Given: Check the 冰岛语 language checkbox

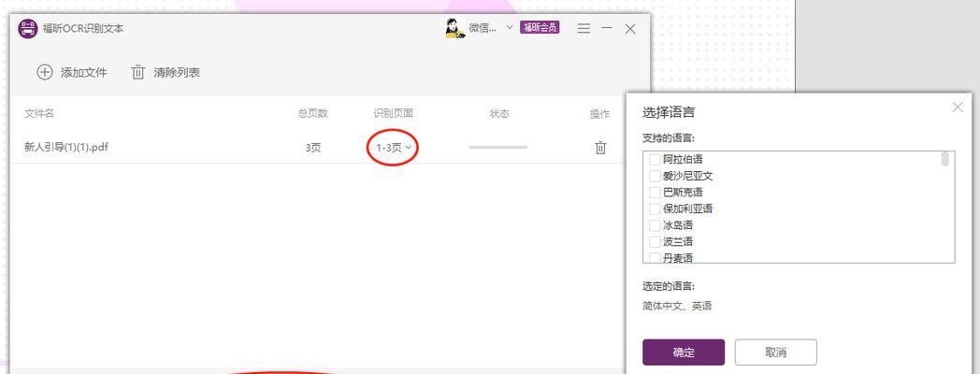Looking at the screenshot, I should click(x=655, y=225).
